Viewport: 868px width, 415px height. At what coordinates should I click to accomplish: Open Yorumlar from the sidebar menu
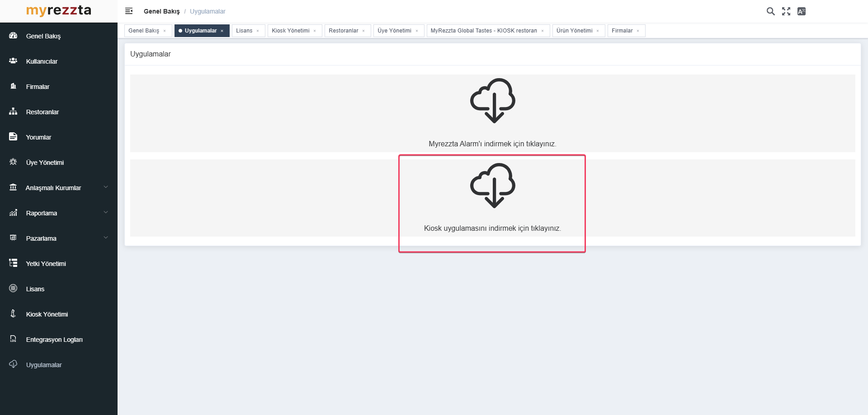pyautogui.click(x=59, y=137)
